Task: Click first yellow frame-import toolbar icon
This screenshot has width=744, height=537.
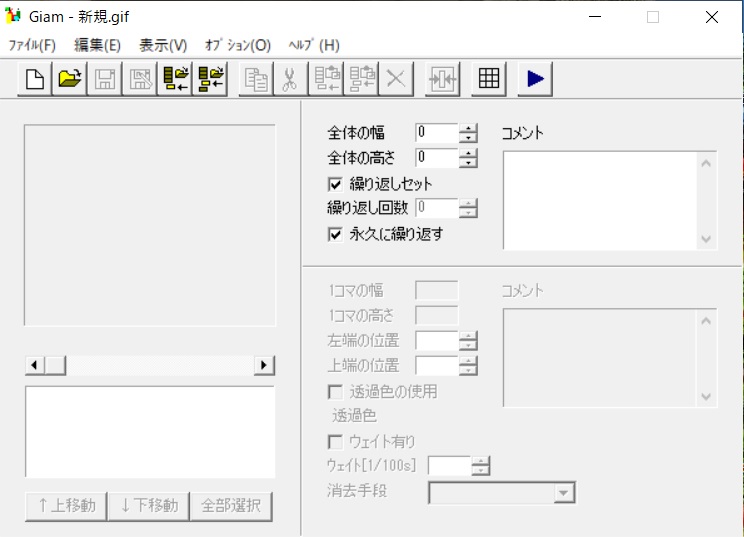Action: [x=175, y=79]
